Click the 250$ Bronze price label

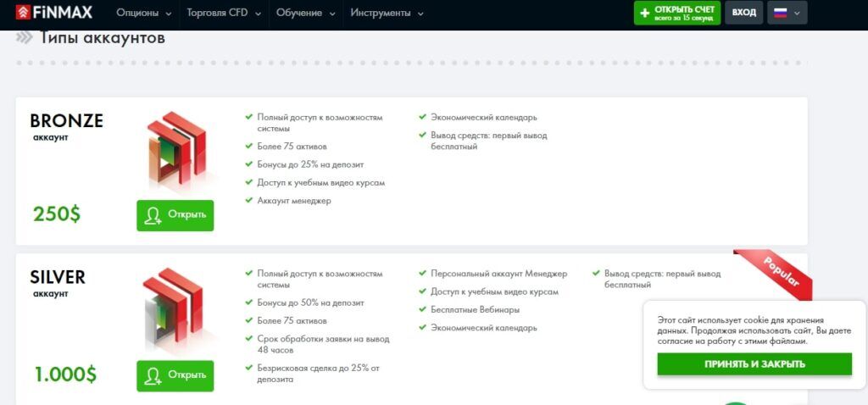(x=57, y=214)
